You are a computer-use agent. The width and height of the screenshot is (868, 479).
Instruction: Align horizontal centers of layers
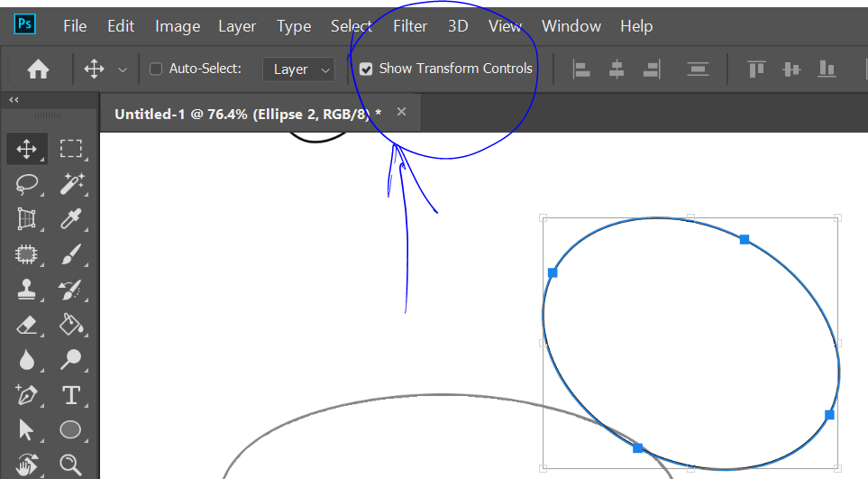tap(617, 69)
